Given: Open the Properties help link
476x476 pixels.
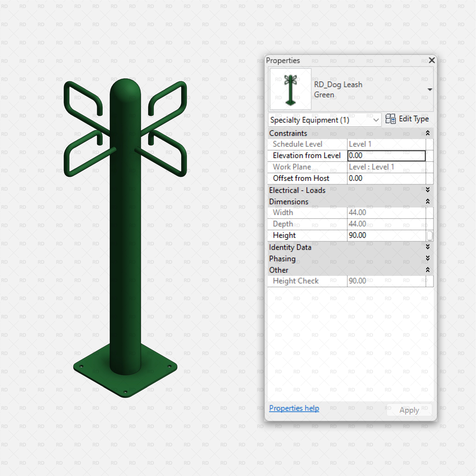Looking at the screenshot, I should 294,408.
